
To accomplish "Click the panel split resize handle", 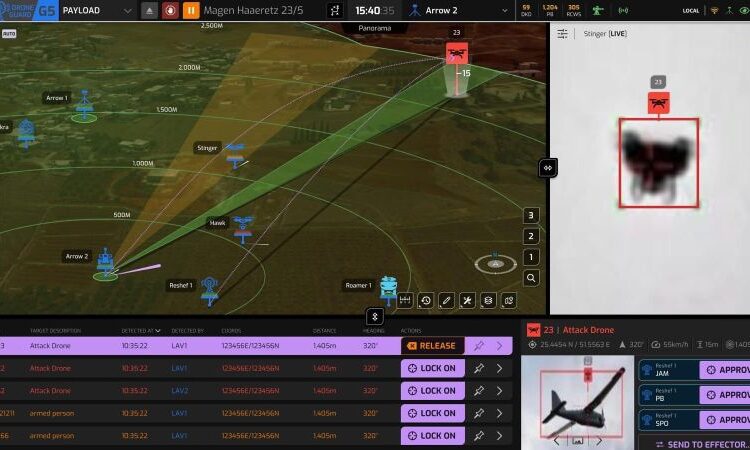I will pyautogui.click(x=548, y=168).
